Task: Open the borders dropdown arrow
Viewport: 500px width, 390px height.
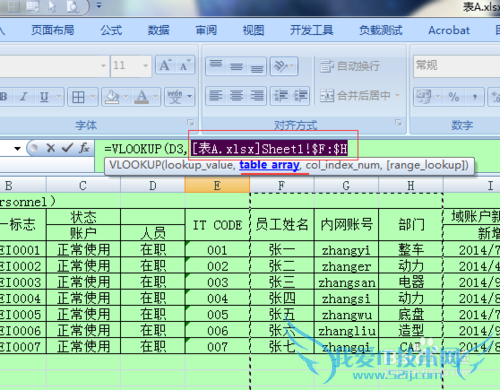Action: click(93, 97)
